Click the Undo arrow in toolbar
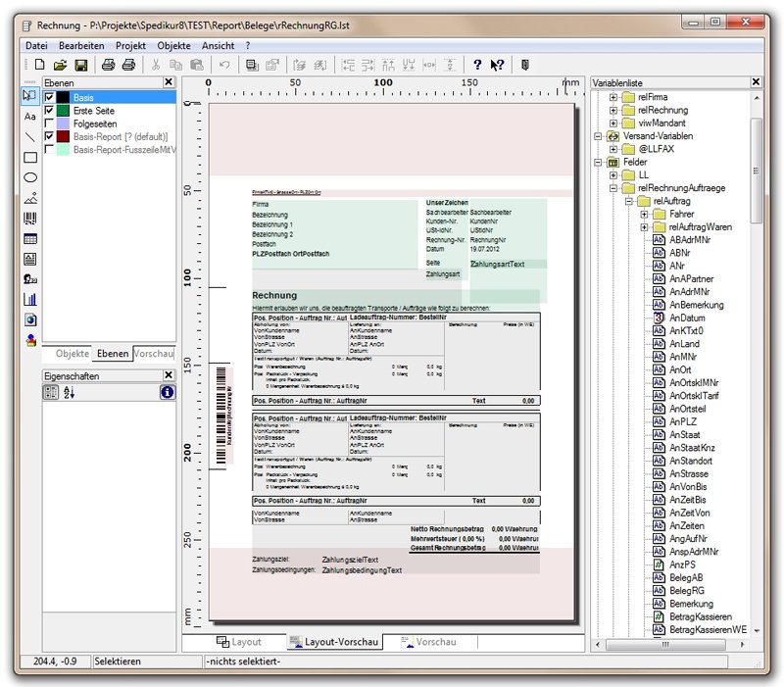This screenshot has height=687, width=784. tap(224, 65)
